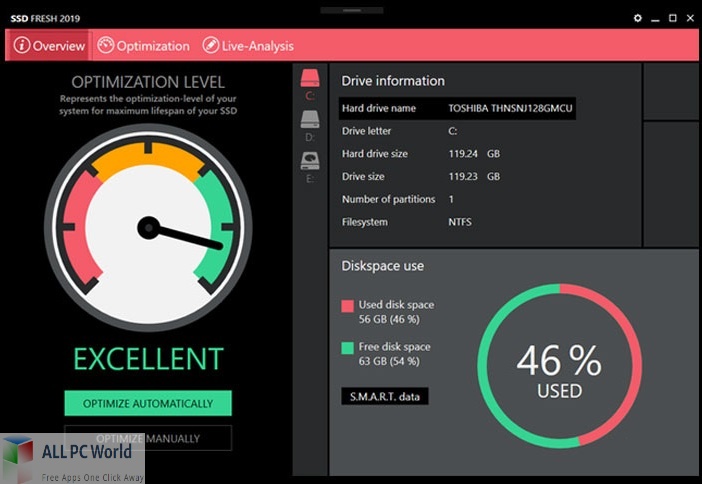Click the 63 GB (54 %) text
702x484 pixels.
pos(389,361)
